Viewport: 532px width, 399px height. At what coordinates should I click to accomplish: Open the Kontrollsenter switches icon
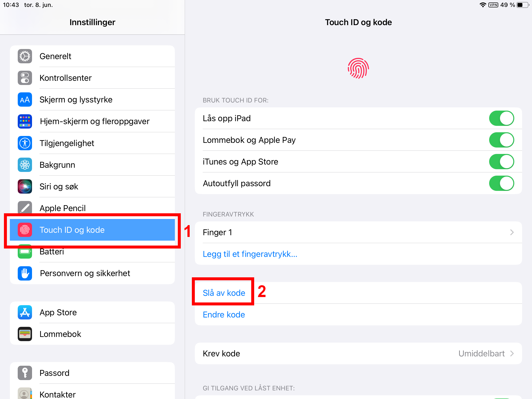[25, 78]
